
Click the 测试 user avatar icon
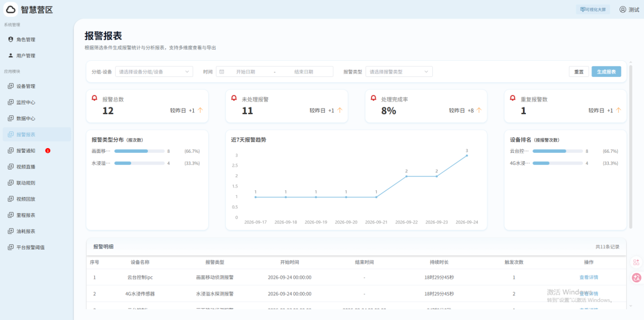coord(623,10)
